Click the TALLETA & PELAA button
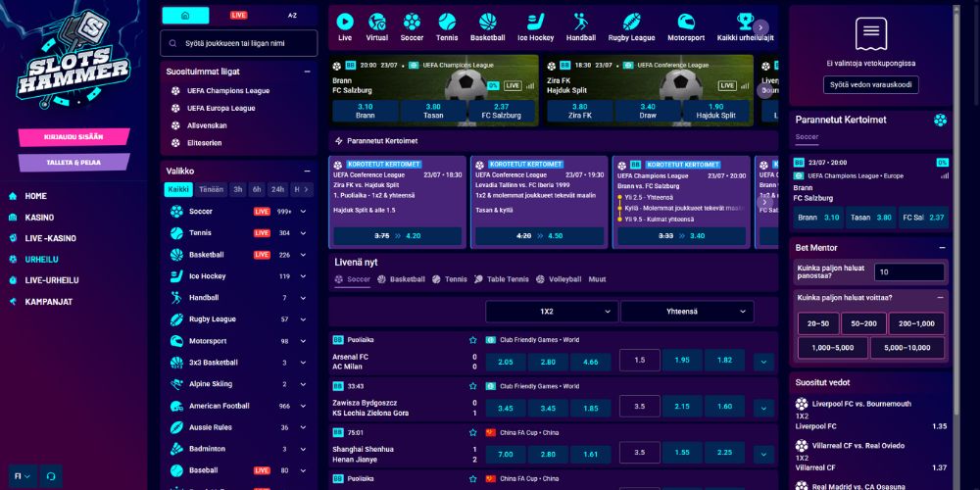980x490 pixels. [x=73, y=163]
